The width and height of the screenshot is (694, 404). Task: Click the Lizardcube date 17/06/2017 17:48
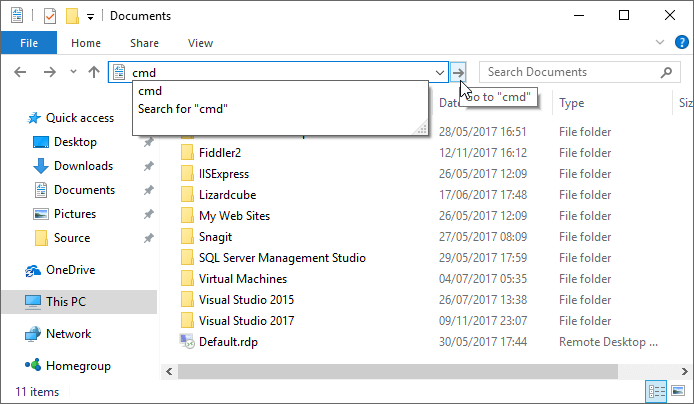click(483, 195)
